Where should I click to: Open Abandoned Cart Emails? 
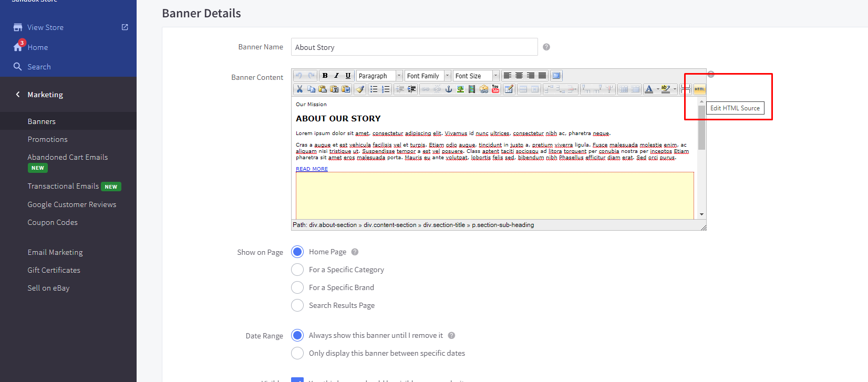[x=68, y=157]
